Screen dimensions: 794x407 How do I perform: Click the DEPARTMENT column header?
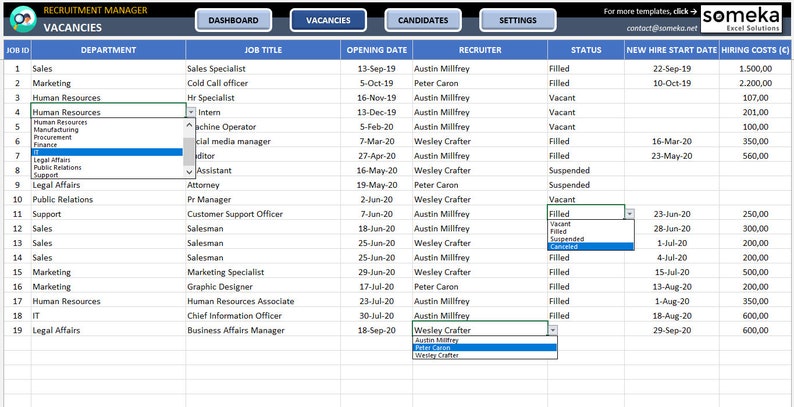click(x=108, y=50)
